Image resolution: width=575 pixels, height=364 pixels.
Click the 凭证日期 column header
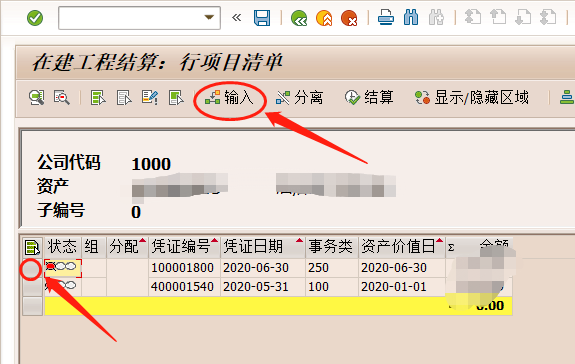(x=263, y=247)
